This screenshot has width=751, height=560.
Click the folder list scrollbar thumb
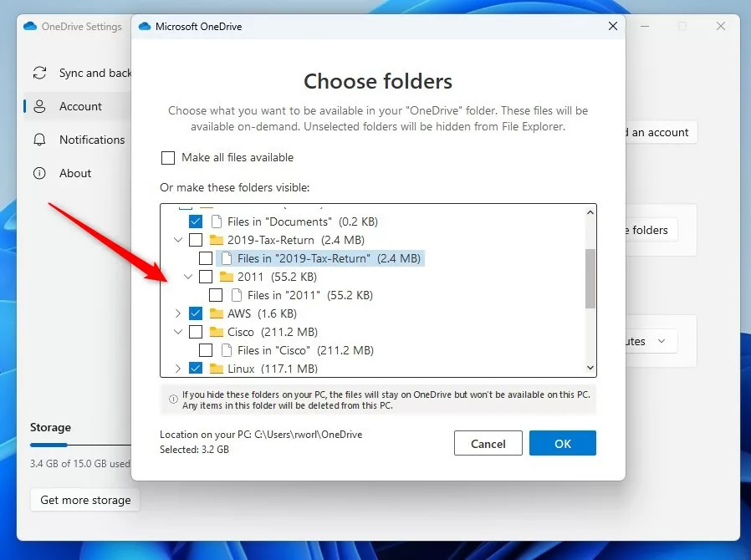click(x=590, y=278)
